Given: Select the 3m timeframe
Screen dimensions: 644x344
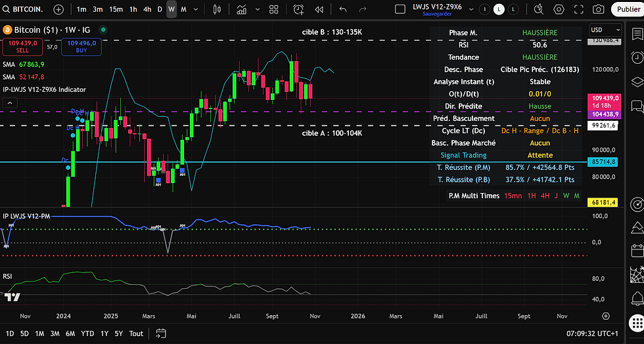Looking at the screenshot, I should (x=98, y=9).
